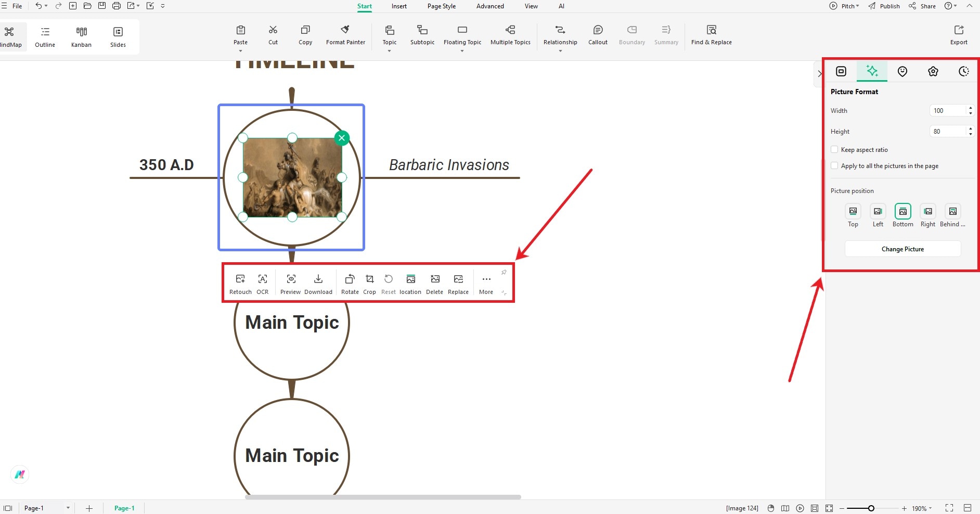
Task: Add a new page with plus button
Action: coord(89,508)
